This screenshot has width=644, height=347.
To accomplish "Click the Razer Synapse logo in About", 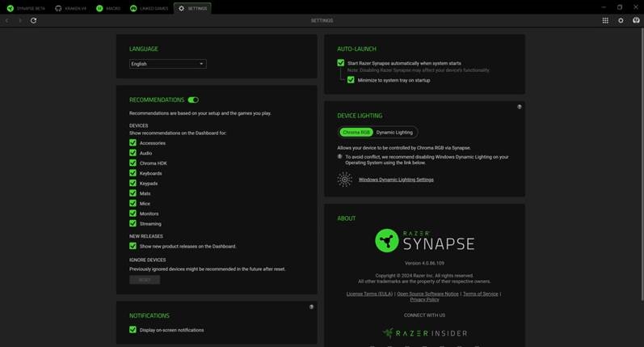I will point(425,240).
